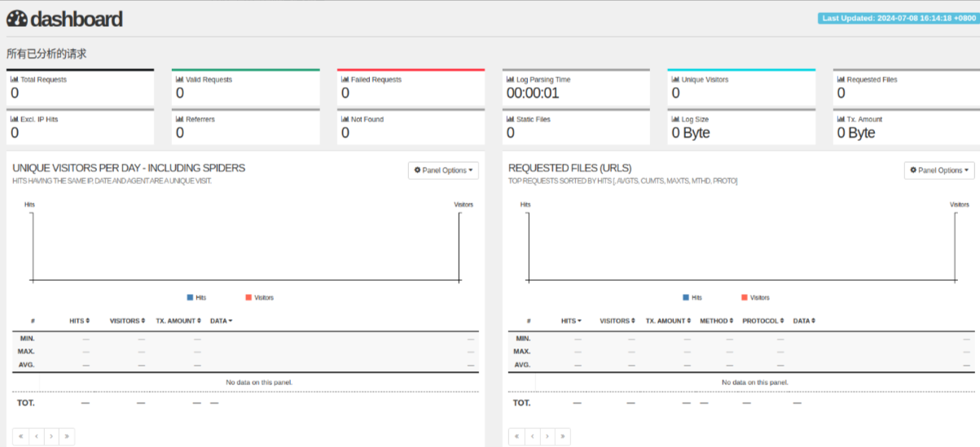
Task: Toggle Hits legend in Requested Files chart
Action: 692,298
